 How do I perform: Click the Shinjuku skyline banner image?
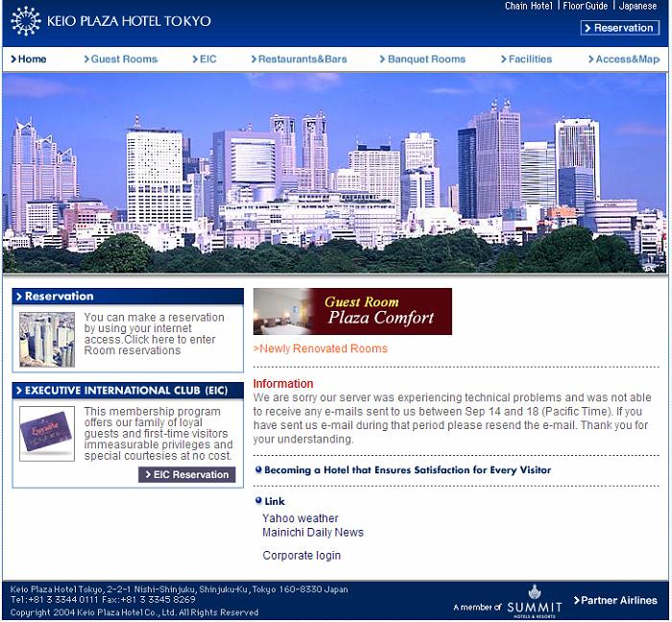pyautogui.click(x=335, y=173)
